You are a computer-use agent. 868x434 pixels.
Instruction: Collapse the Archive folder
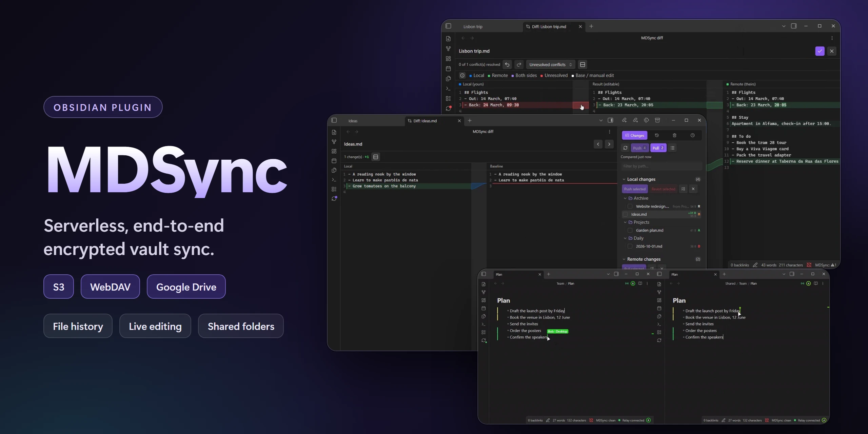(x=625, y=198)
